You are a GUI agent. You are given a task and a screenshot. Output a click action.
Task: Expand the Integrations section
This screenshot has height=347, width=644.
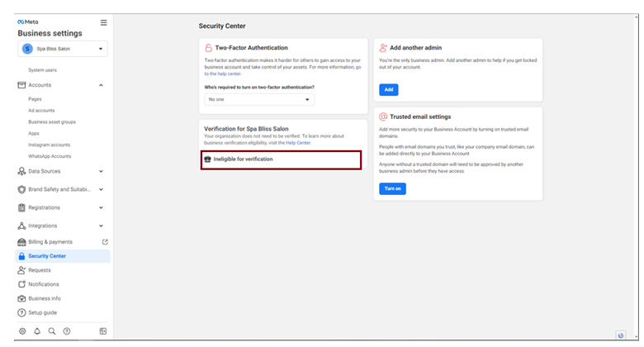[101, 226]
